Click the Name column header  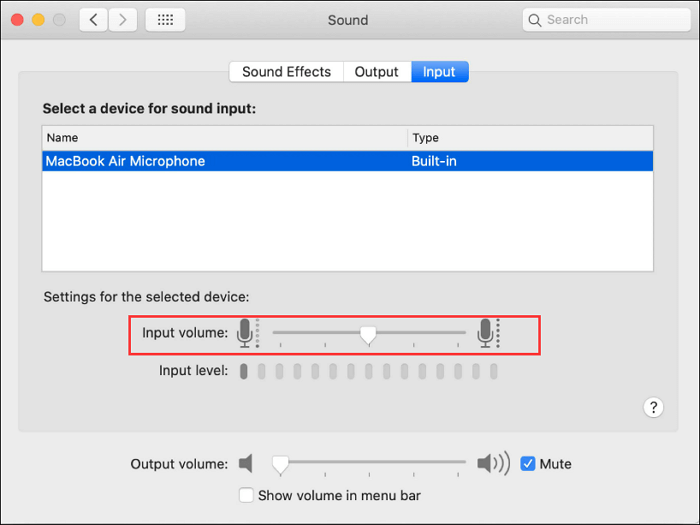[x=225, y=138]
